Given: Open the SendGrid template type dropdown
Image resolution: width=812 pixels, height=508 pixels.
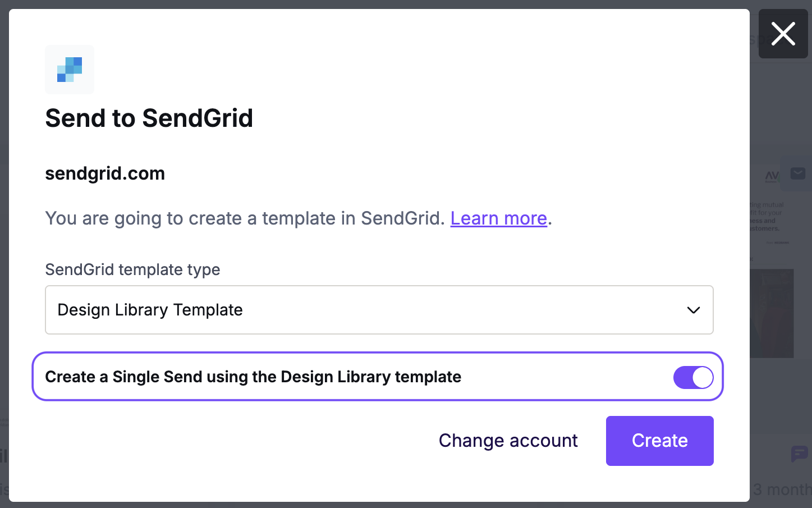Looking at the screenshot, I should pos(379,310).
